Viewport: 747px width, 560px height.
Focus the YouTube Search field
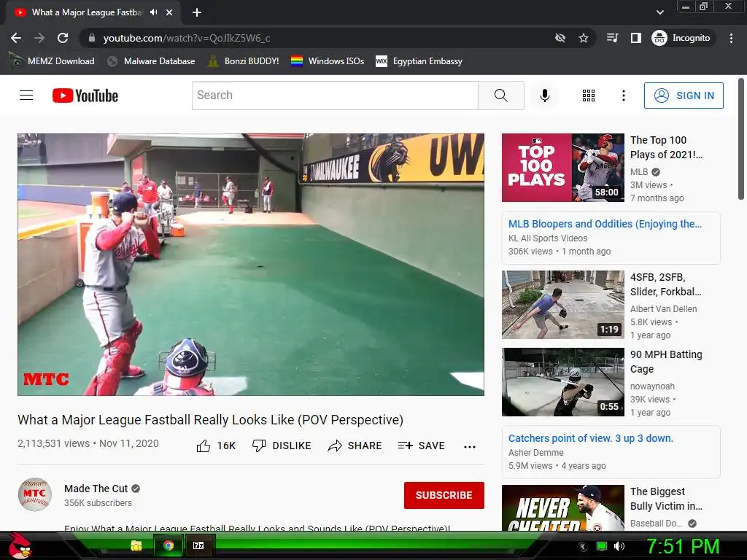click(x=335, y=96)
